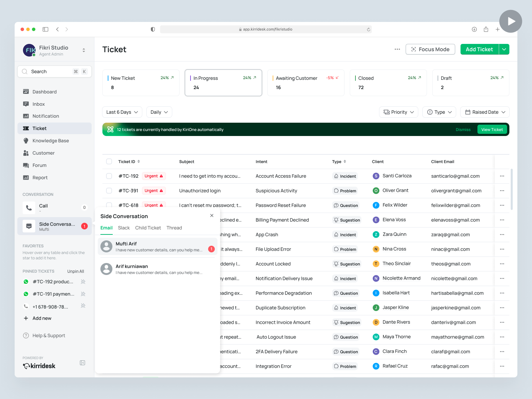Screen dimensions: 532x399
Task: Click the browser reload icon
Action: pyautogui.click(x=368, y=29)
